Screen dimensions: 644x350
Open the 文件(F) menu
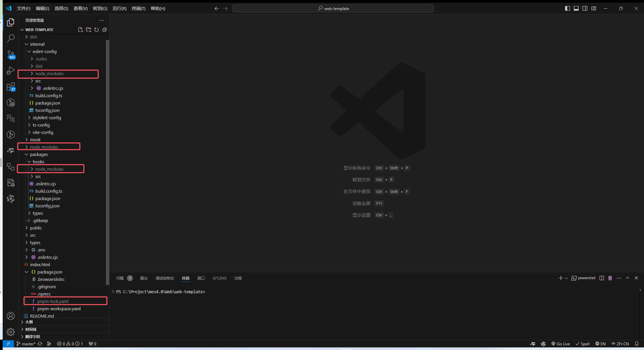coord(23,8)
